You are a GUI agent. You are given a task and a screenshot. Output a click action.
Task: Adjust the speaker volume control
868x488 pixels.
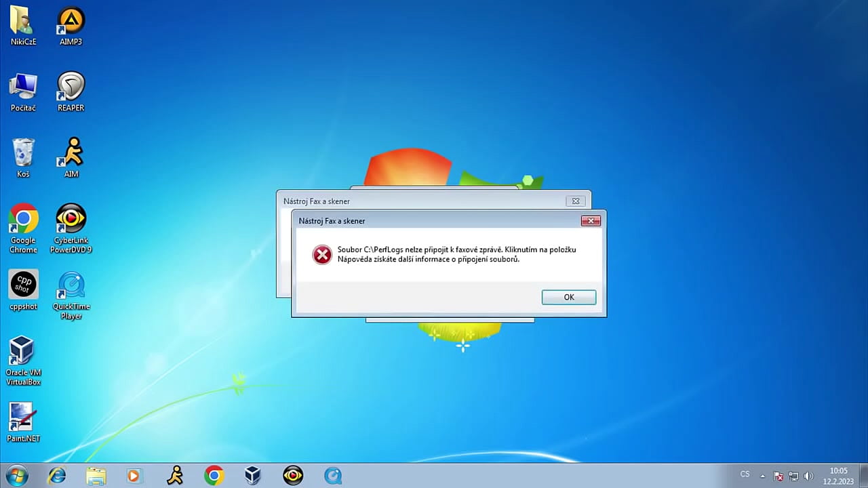(809, 475)
